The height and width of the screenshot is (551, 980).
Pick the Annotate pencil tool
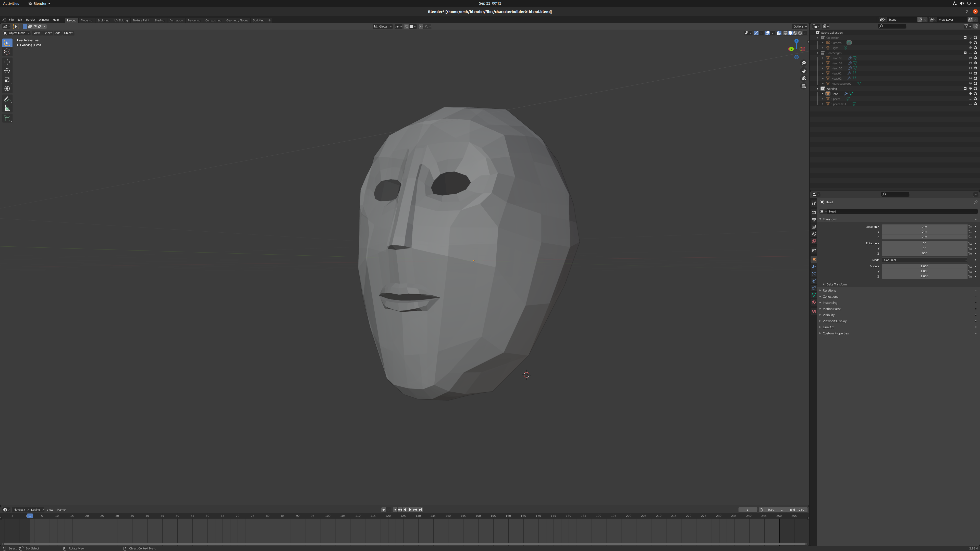7,99
